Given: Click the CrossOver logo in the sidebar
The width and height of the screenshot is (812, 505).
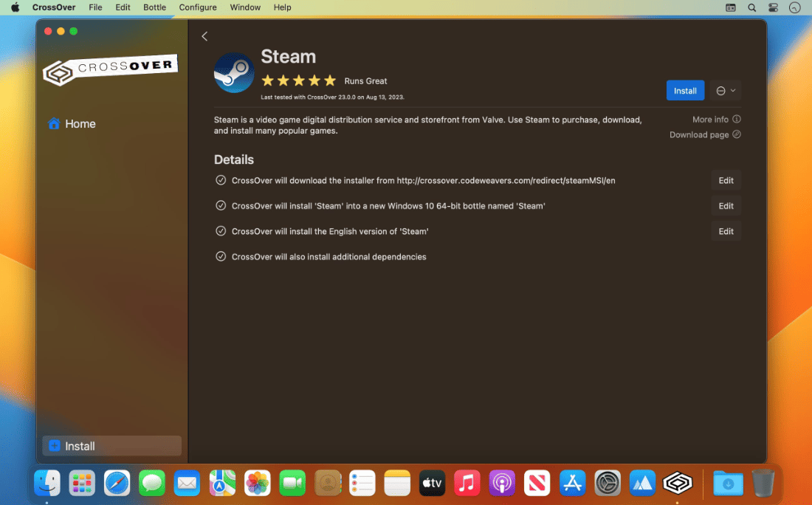Looking at the screenshot, I should 110,69.
